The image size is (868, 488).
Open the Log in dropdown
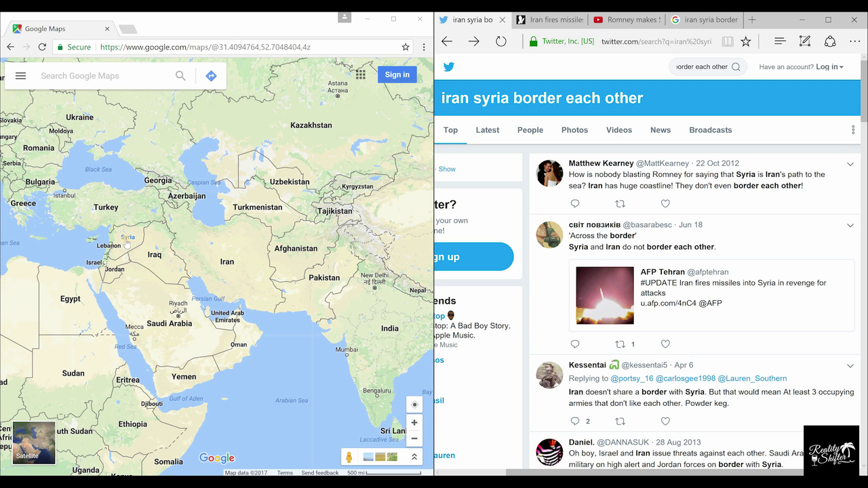(829, 67)
